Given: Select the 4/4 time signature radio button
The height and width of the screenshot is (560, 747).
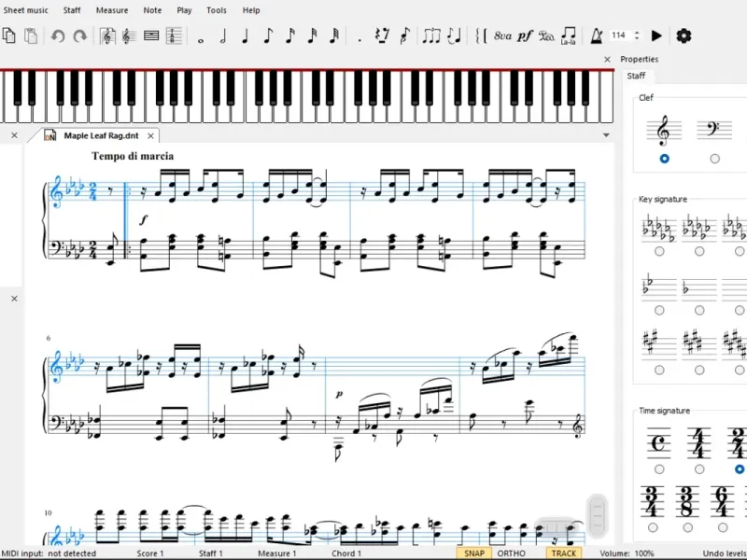Looking at the screenshot, I should (x=699, y=469).
